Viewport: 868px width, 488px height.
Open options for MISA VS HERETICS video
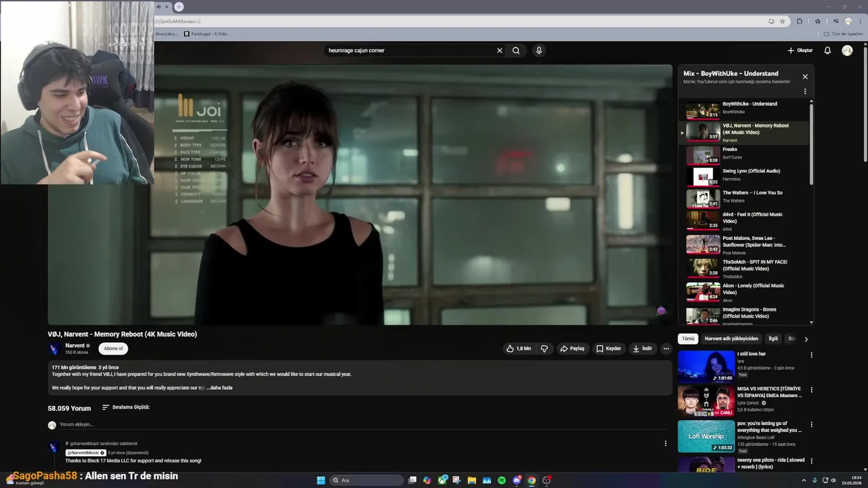tap(811, 390)
